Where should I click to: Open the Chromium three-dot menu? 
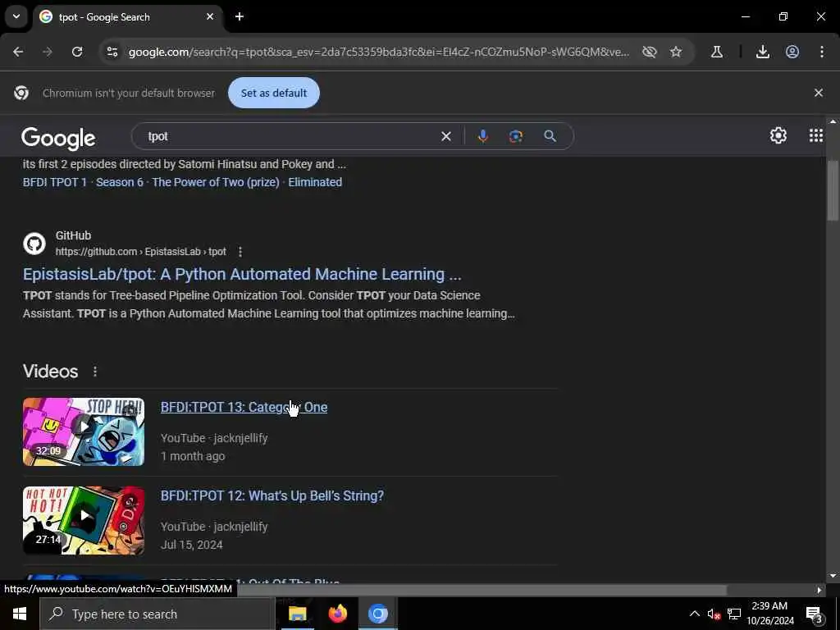(x=822, y=52)
